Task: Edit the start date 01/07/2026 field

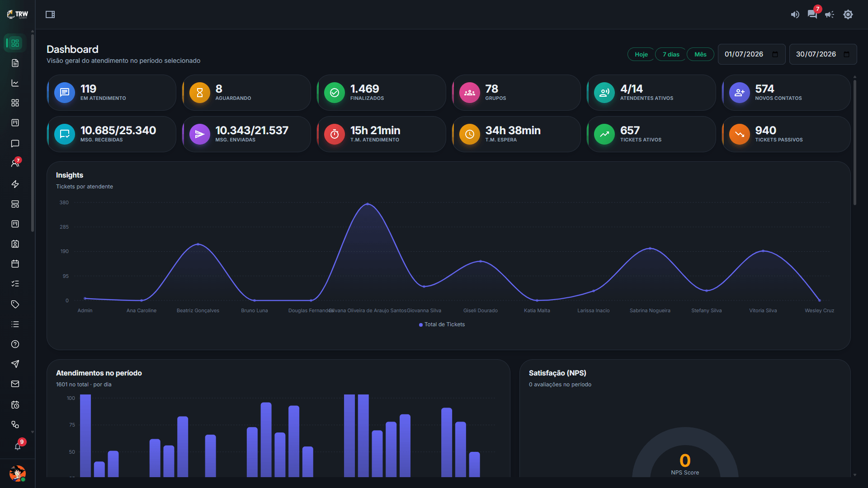Action: (751, 54)
